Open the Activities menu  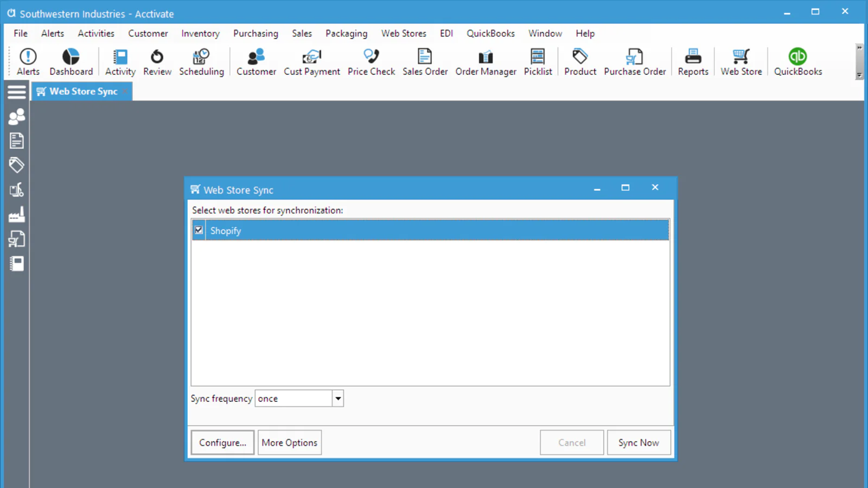[x=96, y=33]
